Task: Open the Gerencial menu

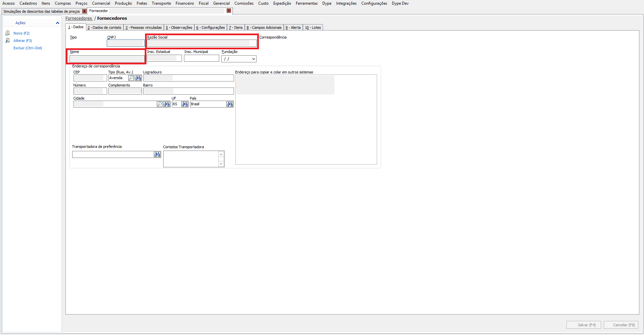Action: (x=221, y=3)
